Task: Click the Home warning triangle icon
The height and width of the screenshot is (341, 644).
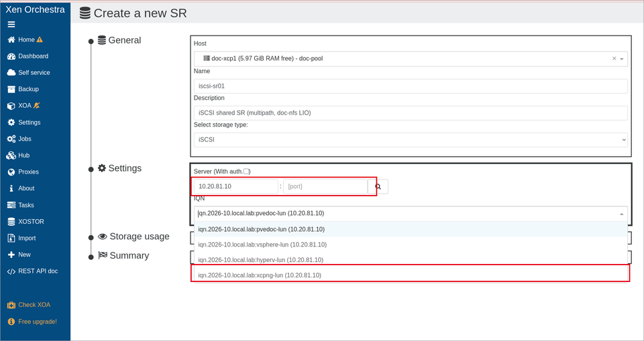Action: (x=40, y=40)
